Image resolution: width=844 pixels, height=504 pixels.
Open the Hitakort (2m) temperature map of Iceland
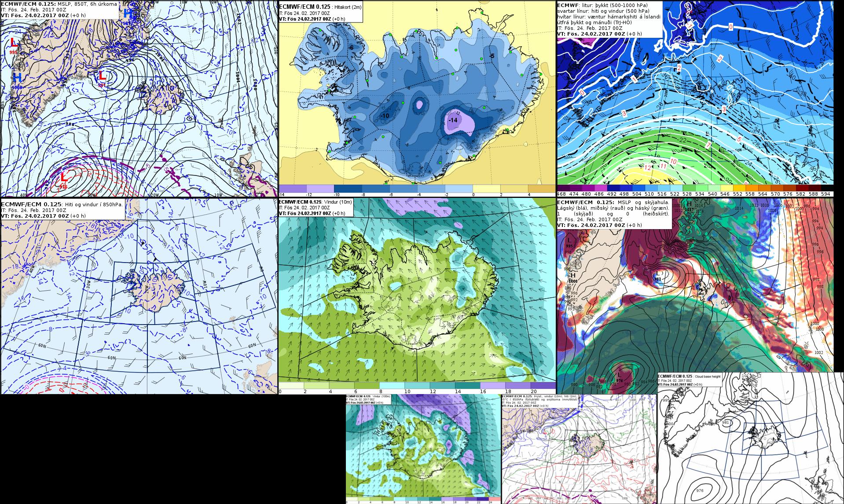[417, 99]
